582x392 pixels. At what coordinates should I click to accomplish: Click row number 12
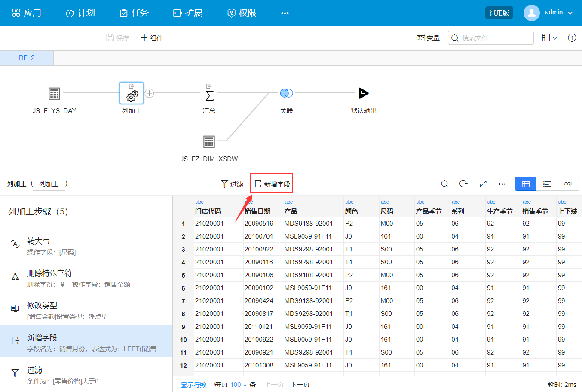coord(183,365)
